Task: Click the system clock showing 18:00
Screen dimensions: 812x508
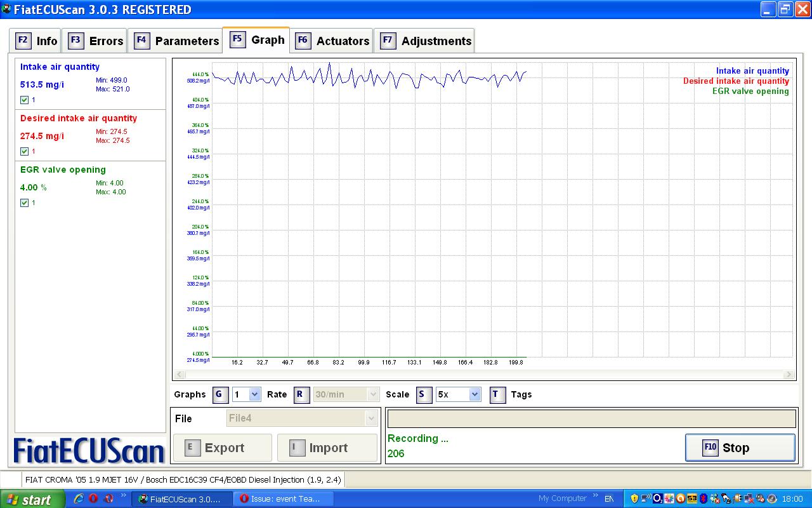Action: coord(792,499)
